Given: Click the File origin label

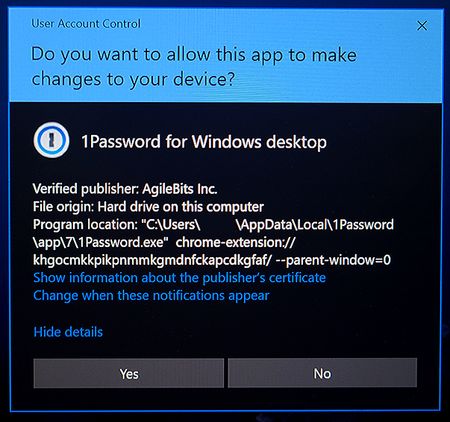Looking at the screenshot, I should [64, 207].
